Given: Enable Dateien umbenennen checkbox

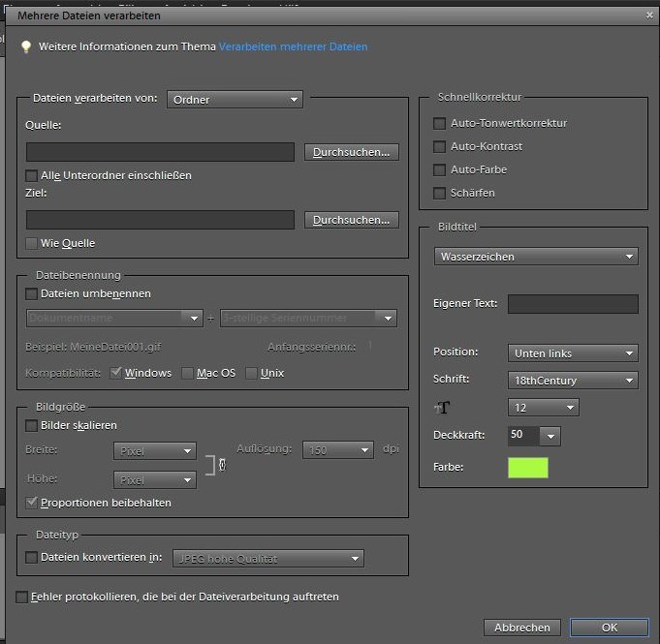Looking at the screenshot, I should [x=32, y=293].
